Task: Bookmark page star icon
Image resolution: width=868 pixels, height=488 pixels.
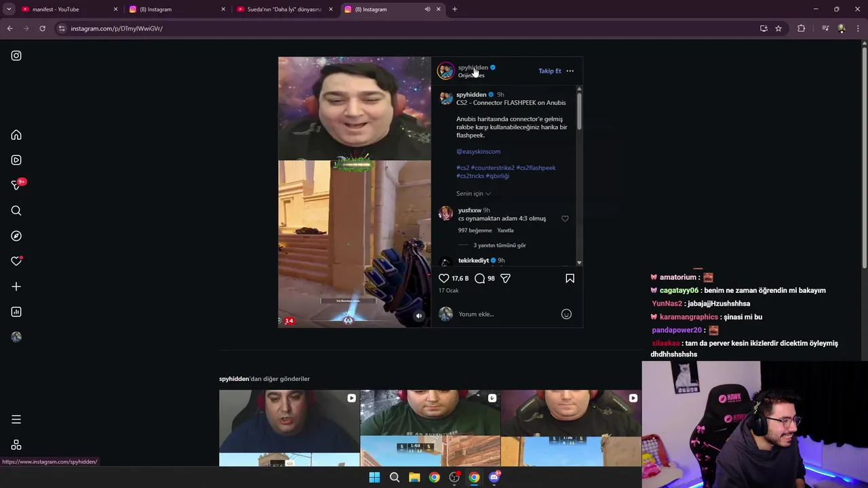Action: point(778,28)
